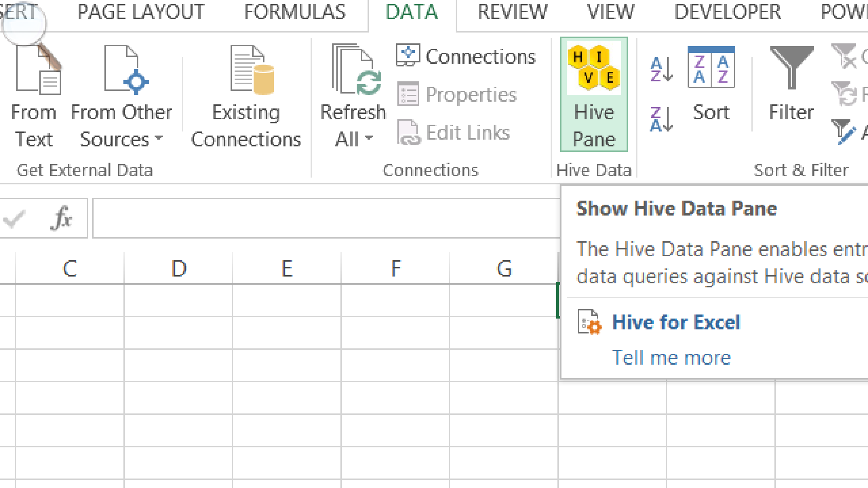Click the Insert Function fx button

pos(61,218)
